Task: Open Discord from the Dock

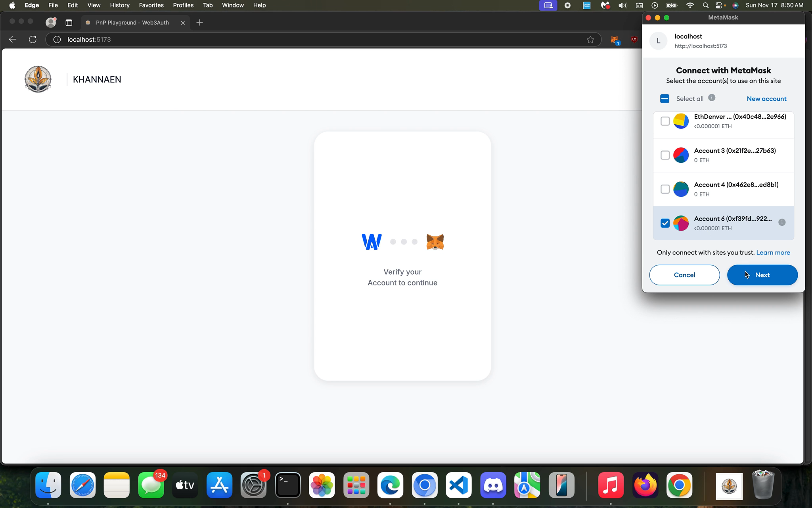Action: click(493, 485)
